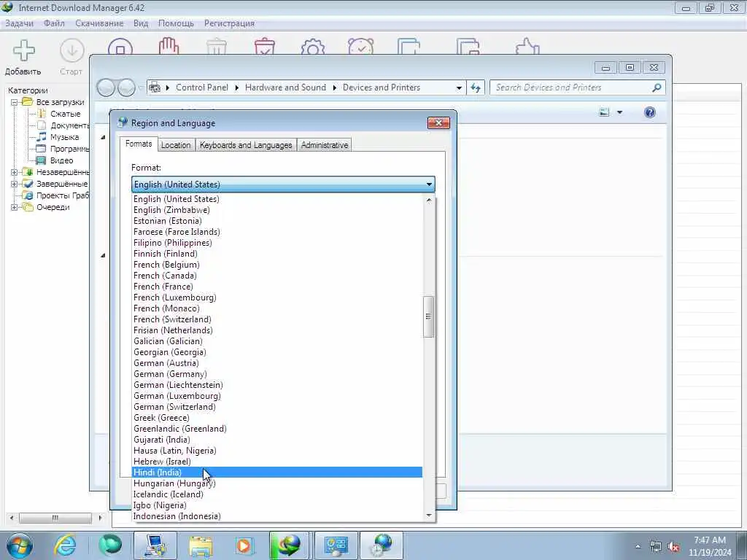This screenshot has height=560, width=747.
Task: Select French (Luxembourg) format
Action: [277, 297]
